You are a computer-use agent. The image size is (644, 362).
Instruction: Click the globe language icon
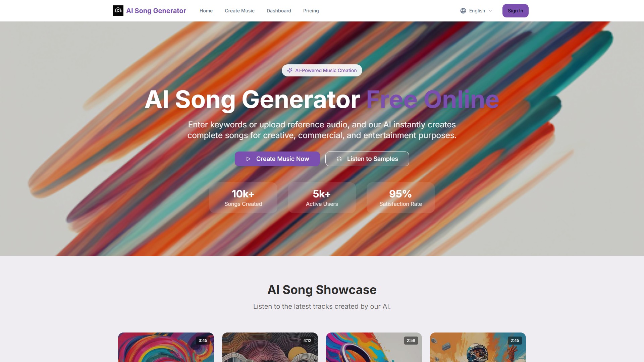click(x=463, y=11)
